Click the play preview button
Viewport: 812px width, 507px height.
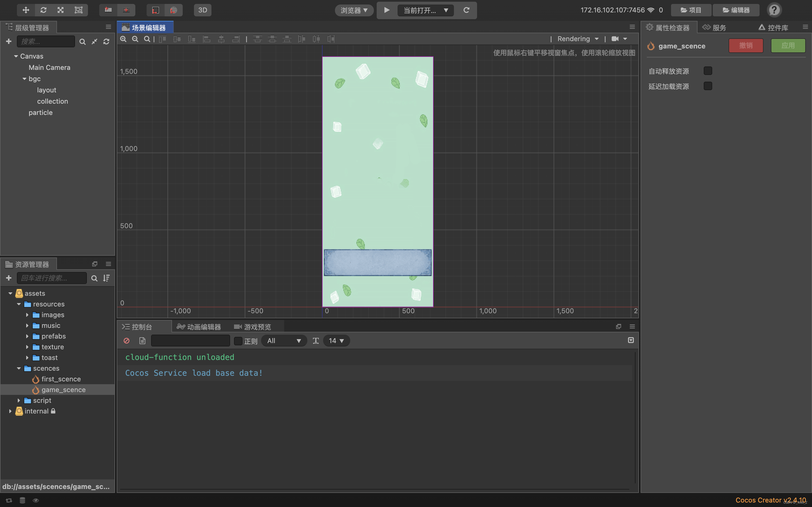point(387,10)
